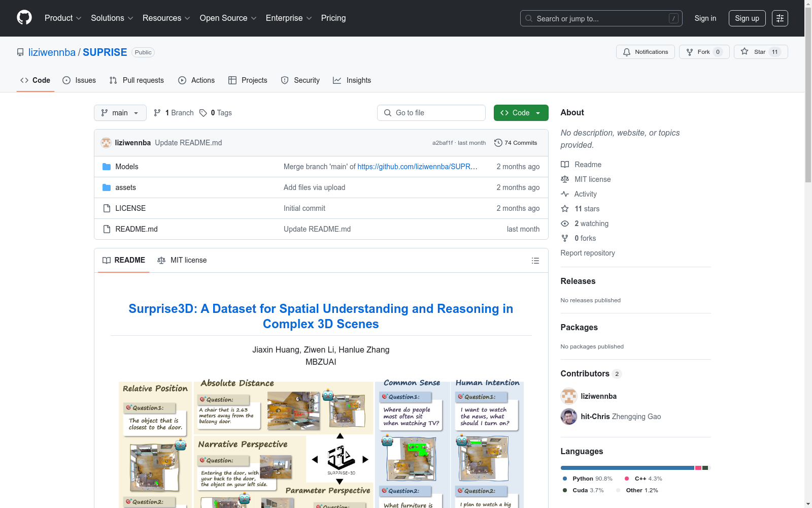Click the Activity pulse icon

(565, 194)
